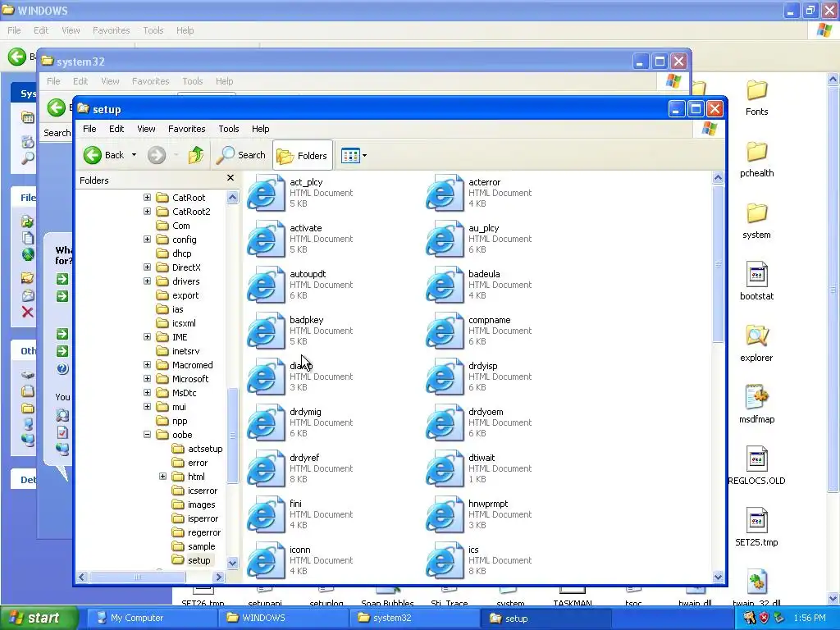Open the Fonts folder in WINDOWS window
Image resolution: width=840 pixels, height=630 pixels.
click(756, 98)
